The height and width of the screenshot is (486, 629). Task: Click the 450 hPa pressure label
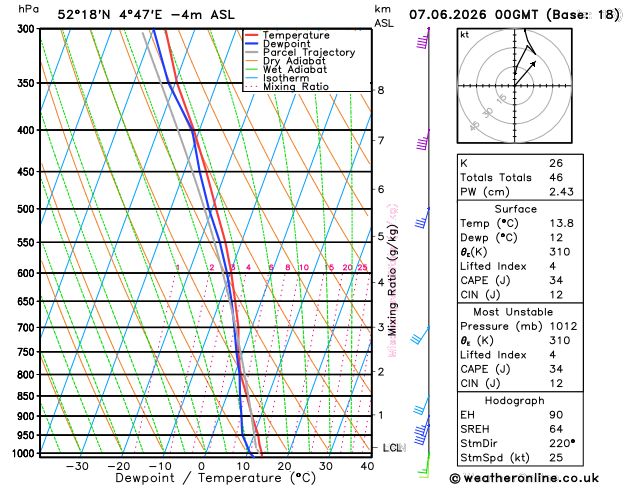pos(28,172)
